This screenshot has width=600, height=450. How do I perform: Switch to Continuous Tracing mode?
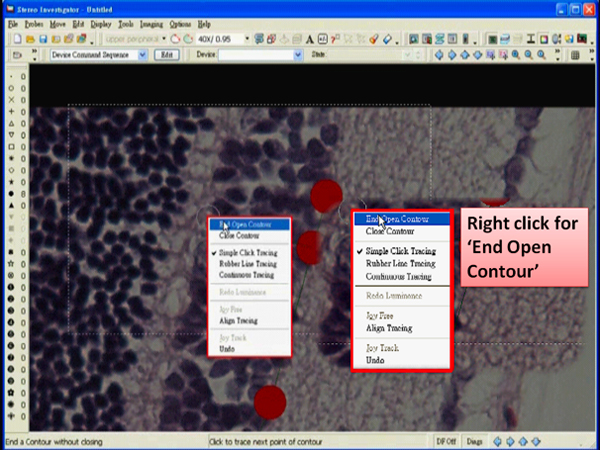pyautogui.click(x=398, y=276)
